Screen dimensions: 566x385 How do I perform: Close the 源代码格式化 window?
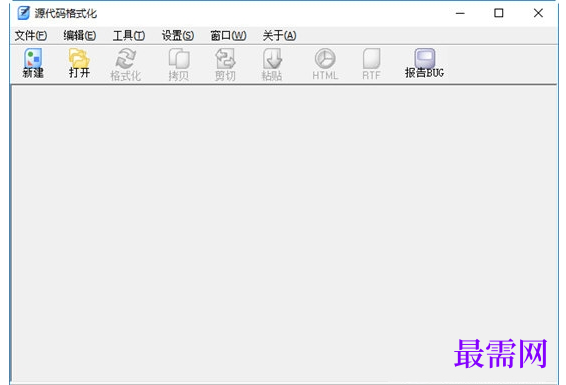click(538, 13)
